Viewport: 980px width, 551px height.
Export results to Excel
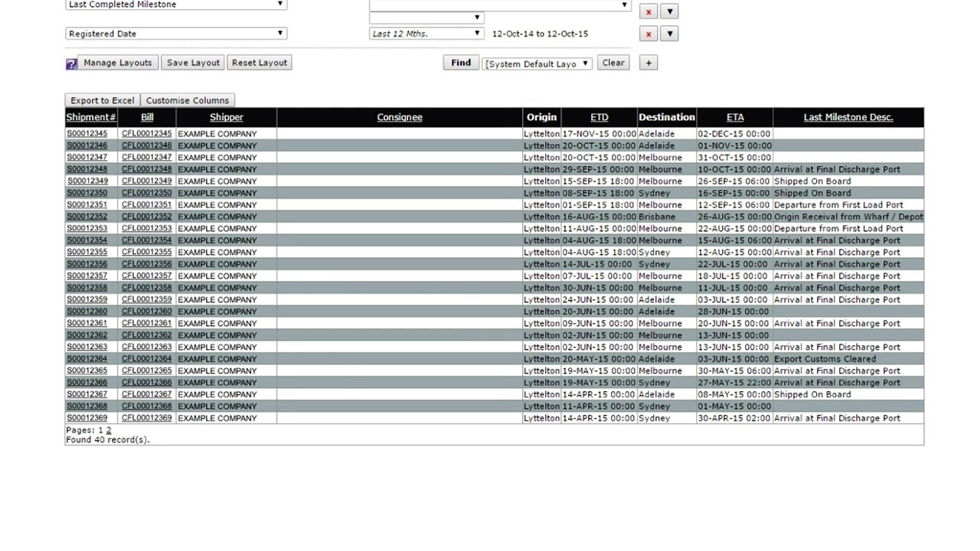click(x=103, y=100)
